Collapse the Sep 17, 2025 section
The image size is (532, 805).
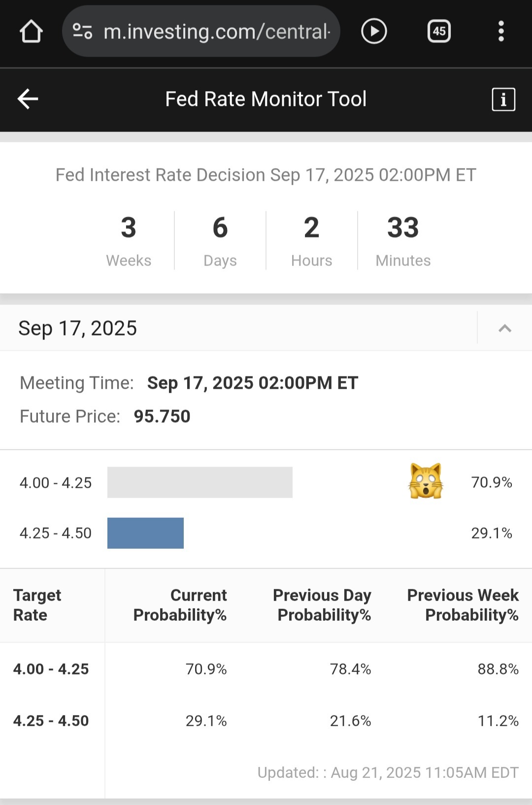[505, 328]
